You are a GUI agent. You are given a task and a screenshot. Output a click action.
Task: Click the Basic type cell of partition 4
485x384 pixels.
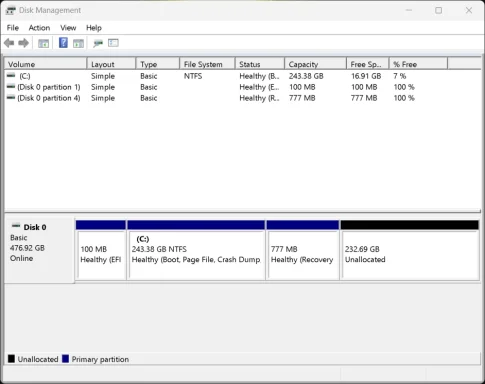point(149,98)
